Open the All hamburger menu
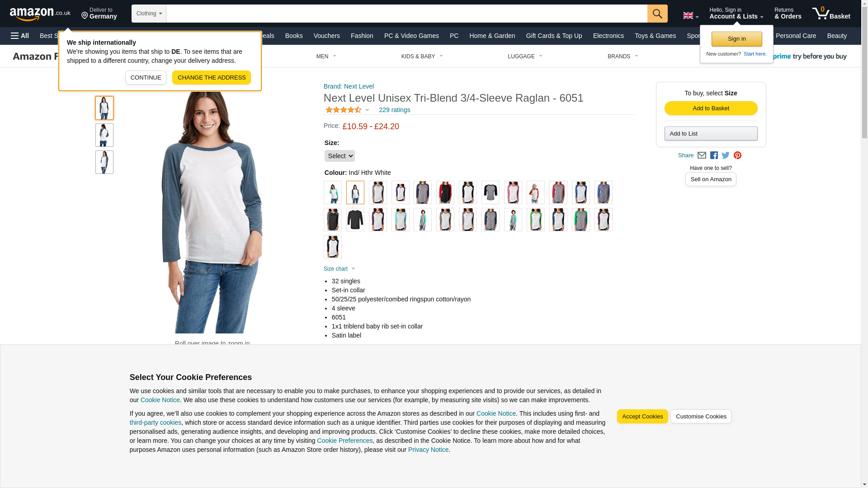 (20, 36)
